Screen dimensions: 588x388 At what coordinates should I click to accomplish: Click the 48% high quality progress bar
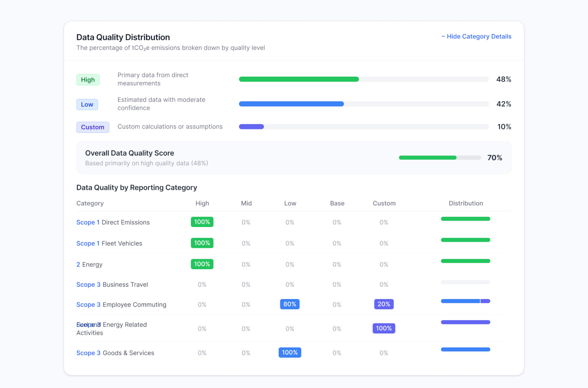coord(364,79)
